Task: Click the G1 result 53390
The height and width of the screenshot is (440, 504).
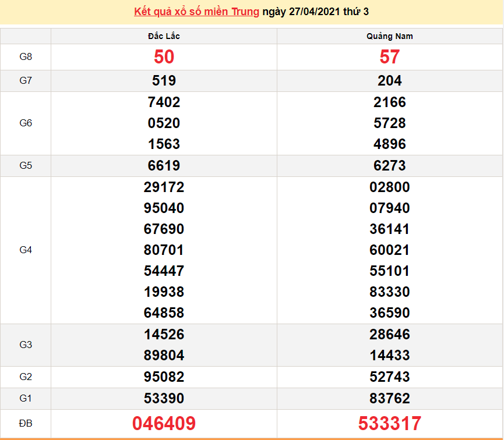Action: (164, 398)
